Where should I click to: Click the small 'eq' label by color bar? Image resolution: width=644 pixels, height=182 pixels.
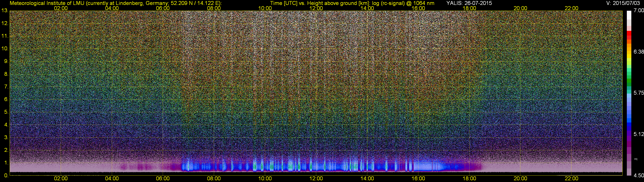[x=636, y=159]
